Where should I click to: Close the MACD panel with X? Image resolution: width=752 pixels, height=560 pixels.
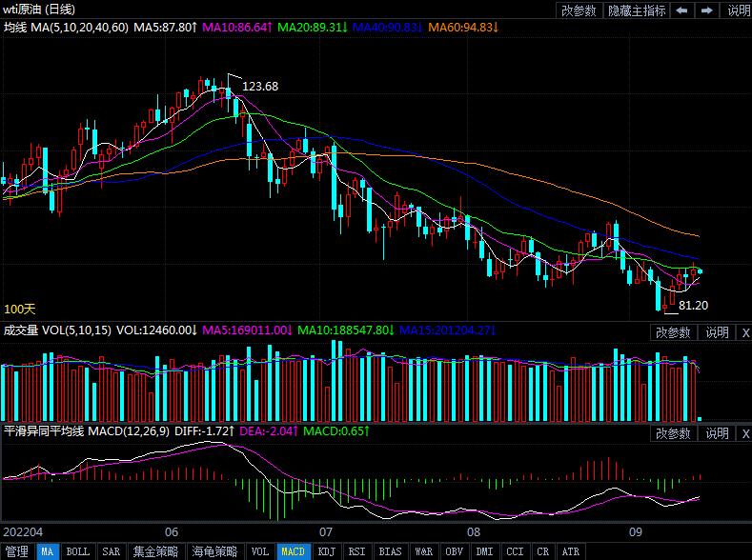tap(744, 433)
